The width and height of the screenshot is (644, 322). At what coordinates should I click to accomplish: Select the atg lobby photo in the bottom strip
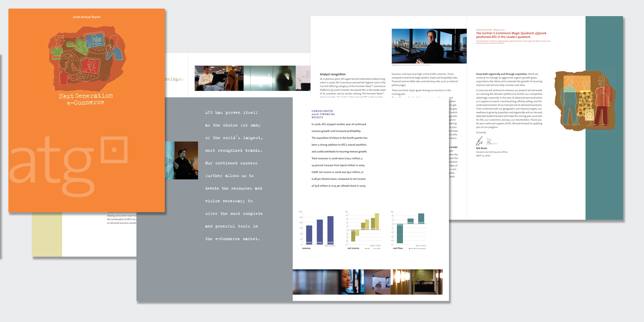coord(417,282)
